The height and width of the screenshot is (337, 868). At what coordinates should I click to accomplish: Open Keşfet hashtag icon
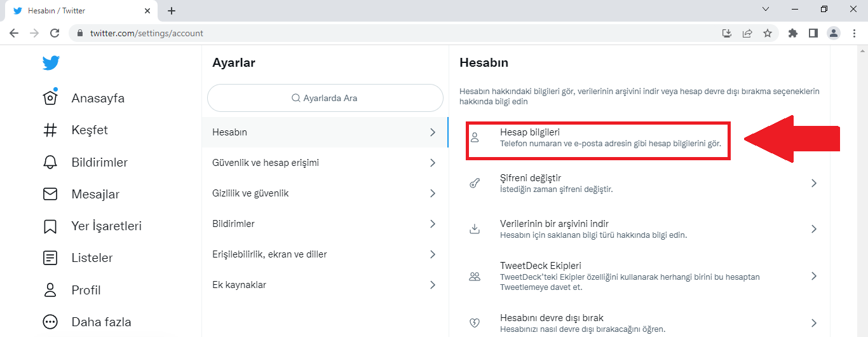(50, 130)
